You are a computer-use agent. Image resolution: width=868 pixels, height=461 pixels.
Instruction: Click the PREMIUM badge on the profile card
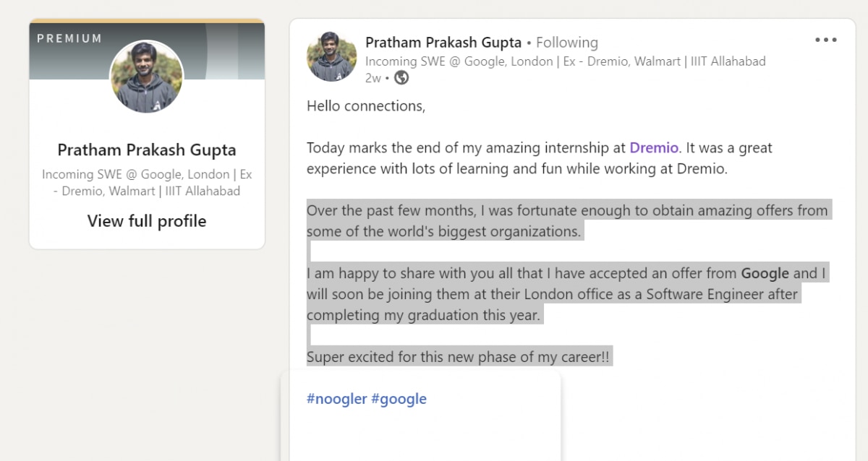[x=69, y=38]
